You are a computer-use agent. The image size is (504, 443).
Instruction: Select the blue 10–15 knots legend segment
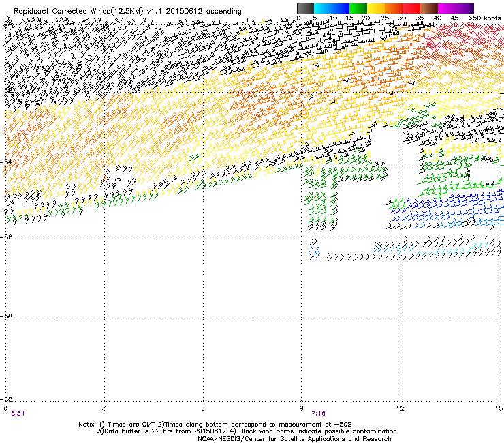[341, 8]
